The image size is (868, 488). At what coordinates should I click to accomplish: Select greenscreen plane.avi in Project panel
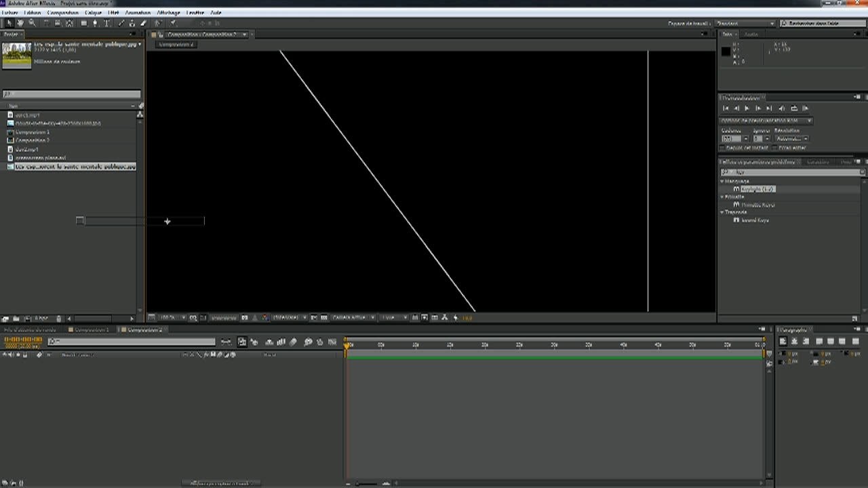[x=40, y=157]
